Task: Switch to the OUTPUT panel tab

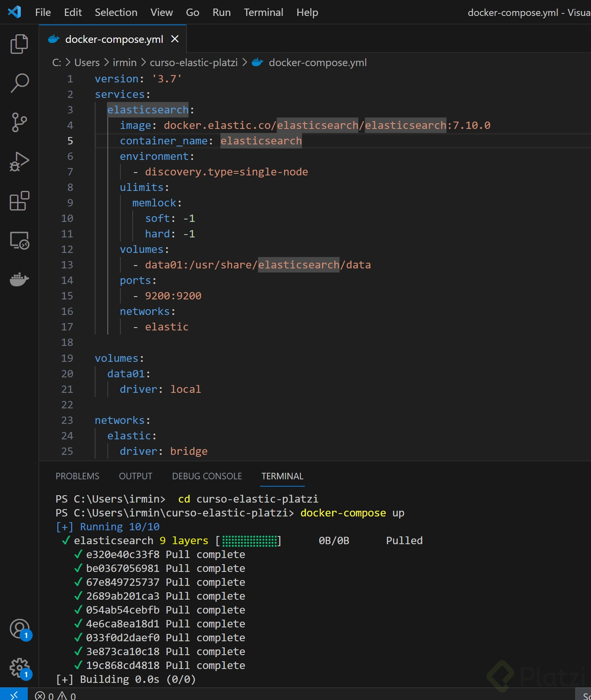Action: [136, 476]
